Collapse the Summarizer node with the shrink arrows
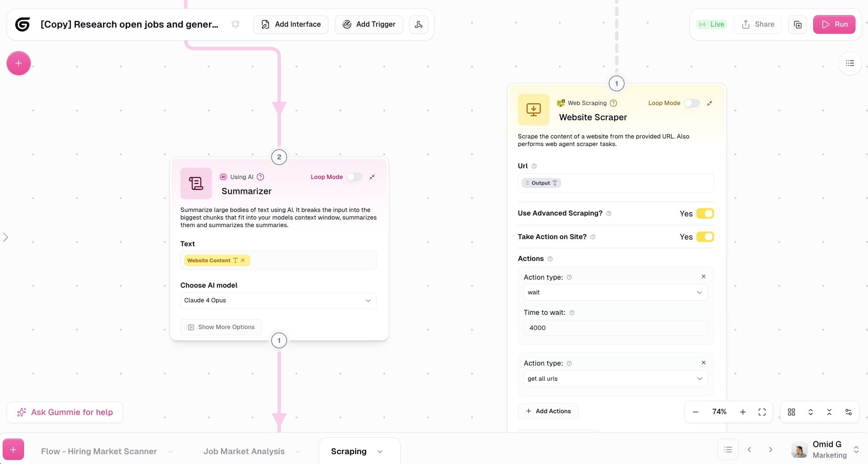This screenshot has height=464, width=868. (x=373, y=177)
